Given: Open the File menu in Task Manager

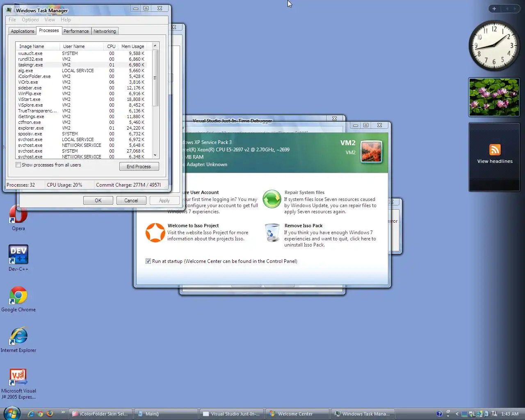Looking at the screenshot, I should 12,20.
